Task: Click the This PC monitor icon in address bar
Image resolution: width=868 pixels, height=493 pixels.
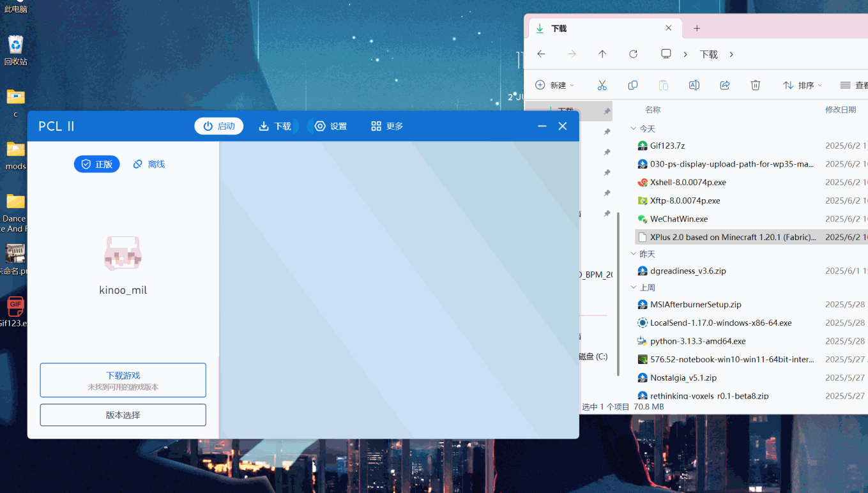Action: (x=666, y=54)
